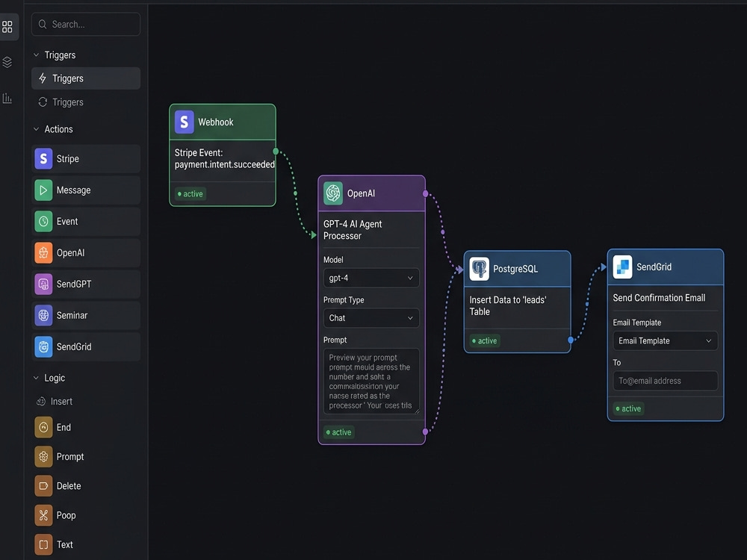
Task: Toggle the active status badge on Webhook node
Action: click(x=190, y=194)
